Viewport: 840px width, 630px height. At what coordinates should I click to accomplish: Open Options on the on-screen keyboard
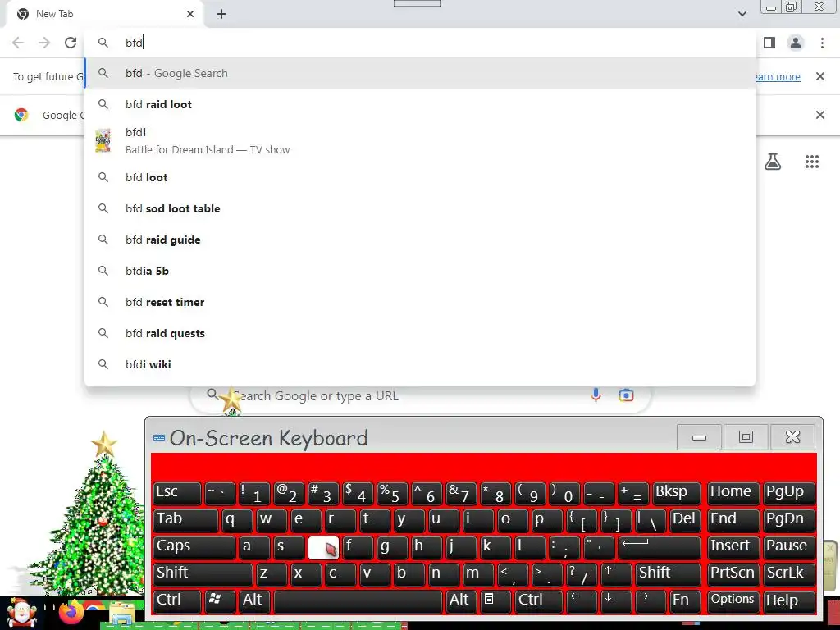pyautogui.click(x=733, y=600)
